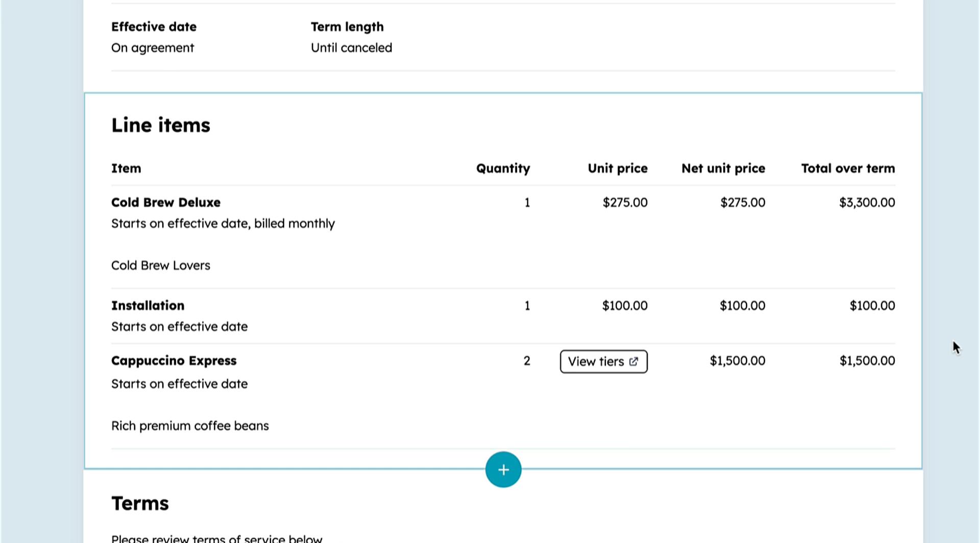Click the Cold Brew Deluxe item name
The height and width of the screenshot is (543, 980).
[166, 203]
